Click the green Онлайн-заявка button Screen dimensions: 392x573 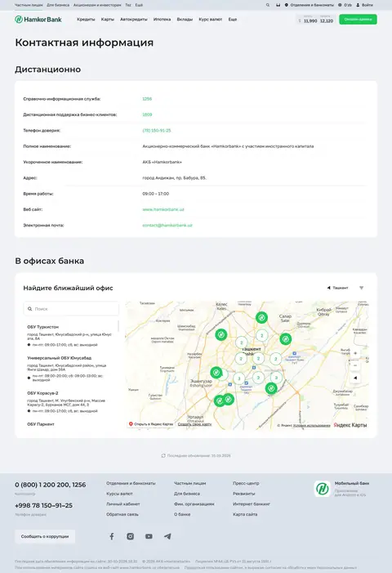coord(358,20)
